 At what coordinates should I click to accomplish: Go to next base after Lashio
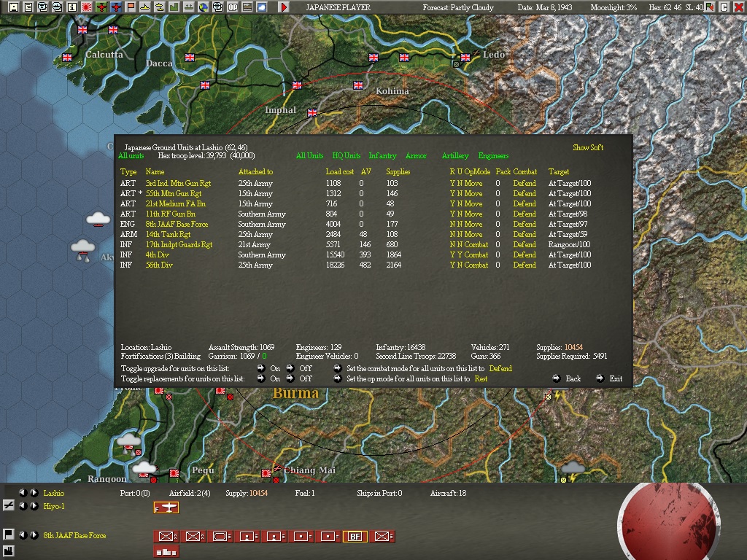click(x=34, y=493)
